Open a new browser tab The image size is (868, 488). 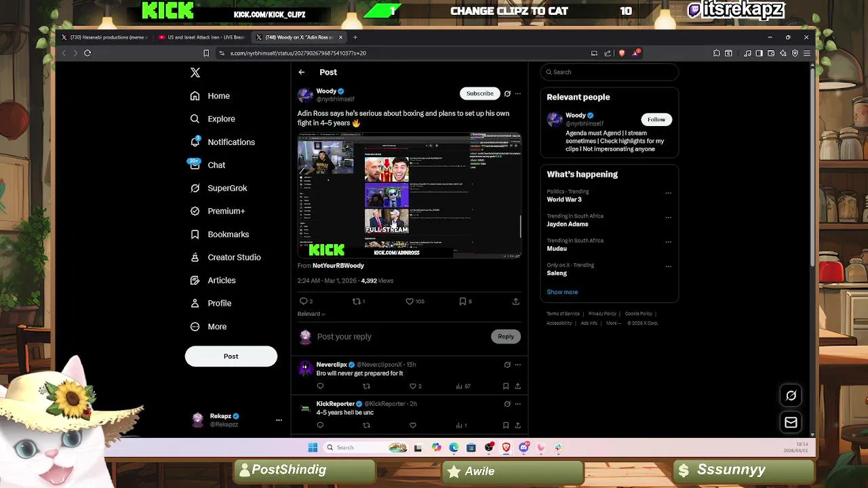click(355, 37)
